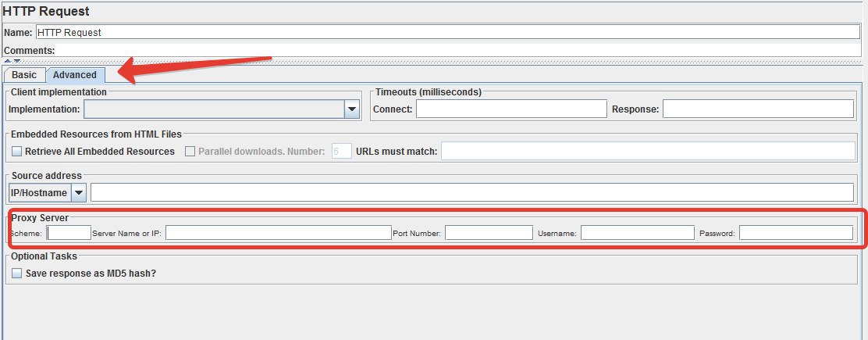Viewport: 868px width, 340px height.
Task: Open the Implementation dropdown arrow
Action: [352, 109]
